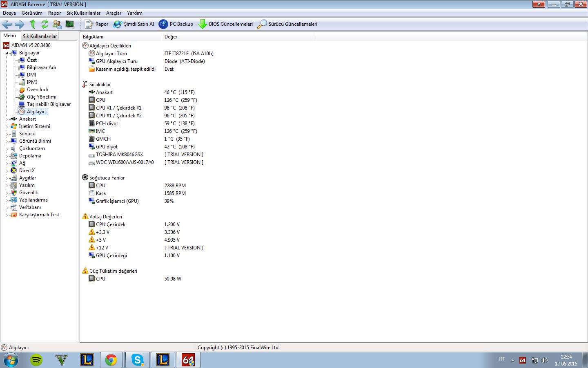The image size is (588, 368).
Task: Expand the Görüntü Birimi node
Action: point(7,141)
